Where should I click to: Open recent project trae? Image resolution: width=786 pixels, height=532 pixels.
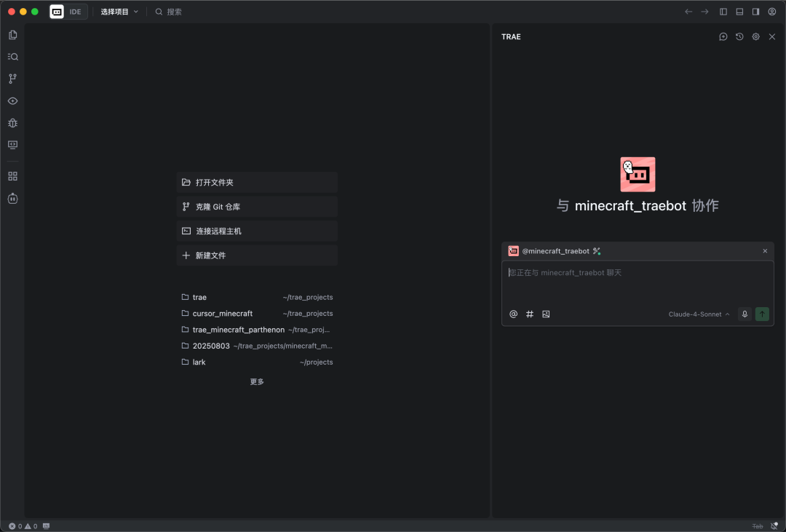(x=257, y=298)
